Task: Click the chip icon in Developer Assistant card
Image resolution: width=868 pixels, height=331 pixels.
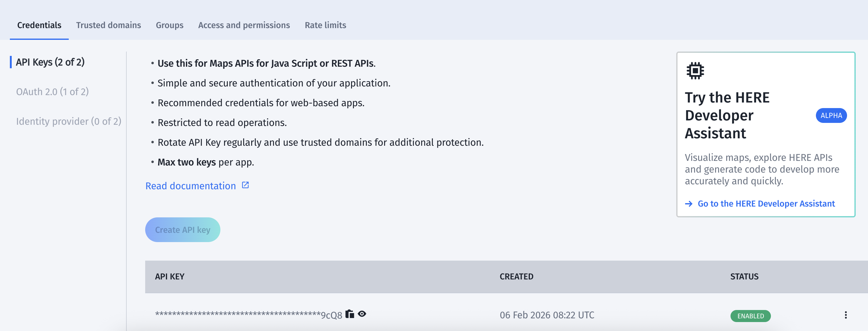Action: (x=695, y=70)
